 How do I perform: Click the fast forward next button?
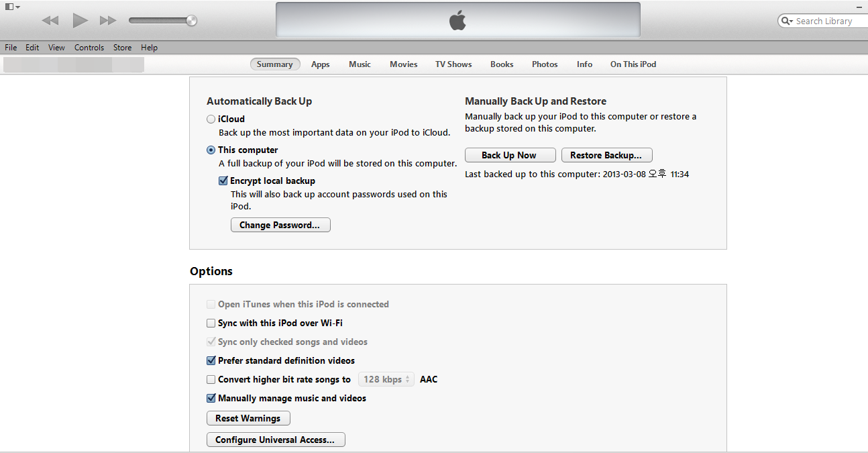pos(108,21)
